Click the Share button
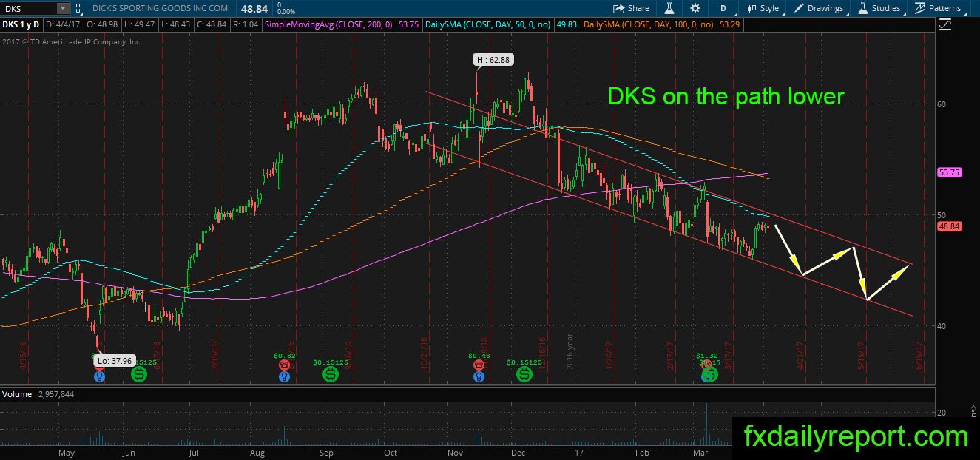The width and height of the screenshot is (980, 460). [x=632, y=8]
